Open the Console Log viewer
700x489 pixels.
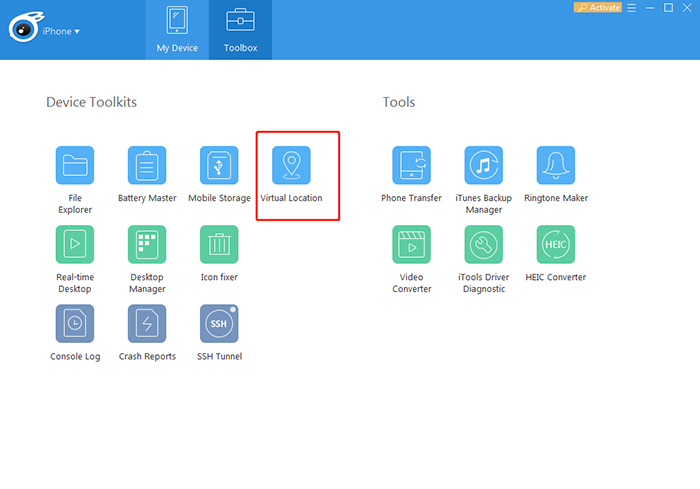click(75, 323)
